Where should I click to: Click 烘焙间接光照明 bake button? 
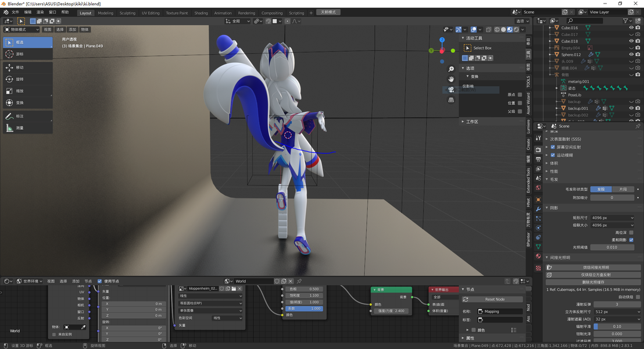point(593,268)
